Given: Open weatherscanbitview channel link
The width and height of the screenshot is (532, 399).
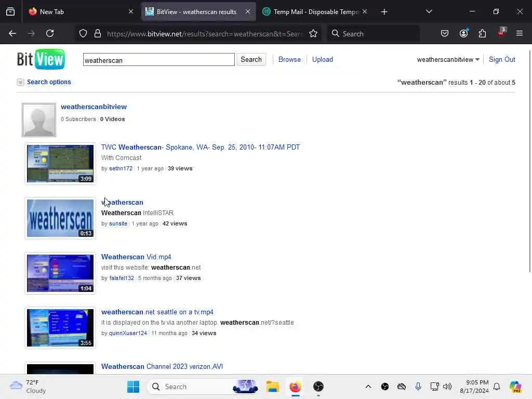Looking at the screenshot, I should coord(94,107).
